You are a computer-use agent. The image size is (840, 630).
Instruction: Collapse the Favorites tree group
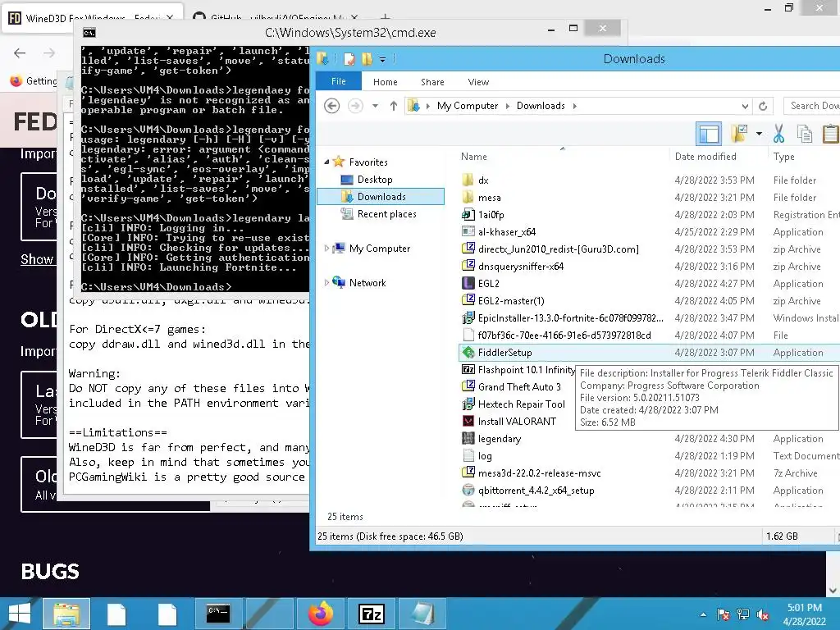[x=326, y=162]
